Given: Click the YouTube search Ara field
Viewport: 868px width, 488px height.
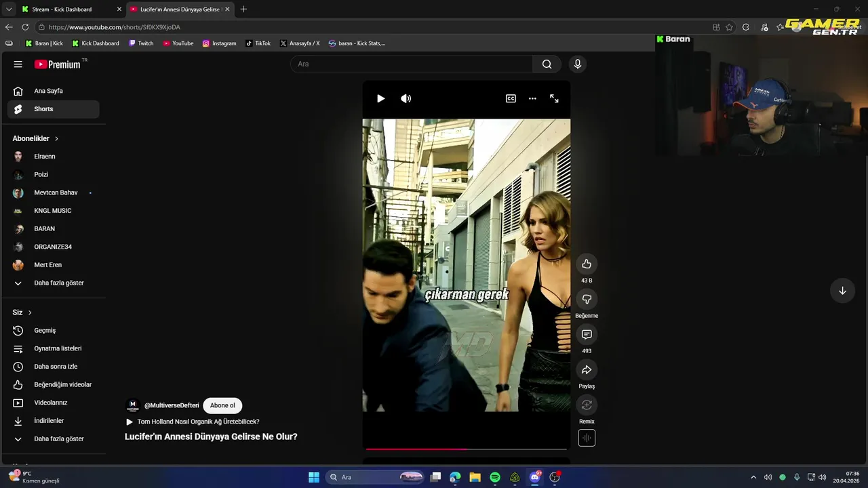Looking at the screenshot, I should pos(412,64).
